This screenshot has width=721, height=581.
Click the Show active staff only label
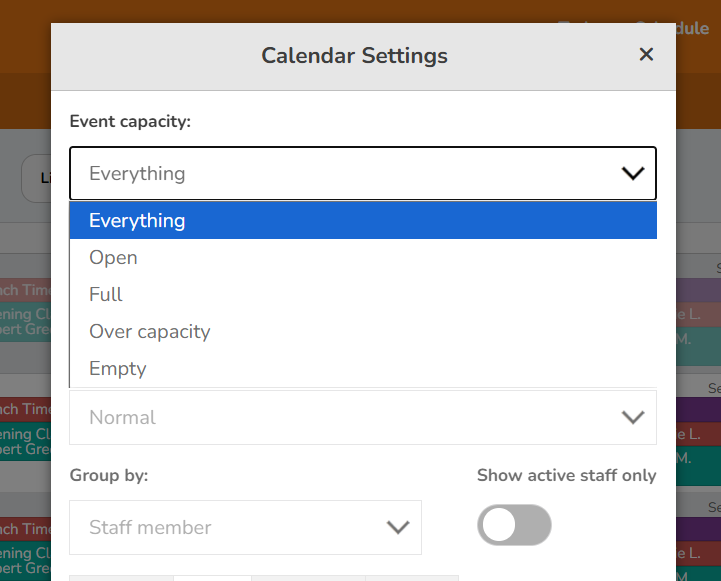[566, 475]
